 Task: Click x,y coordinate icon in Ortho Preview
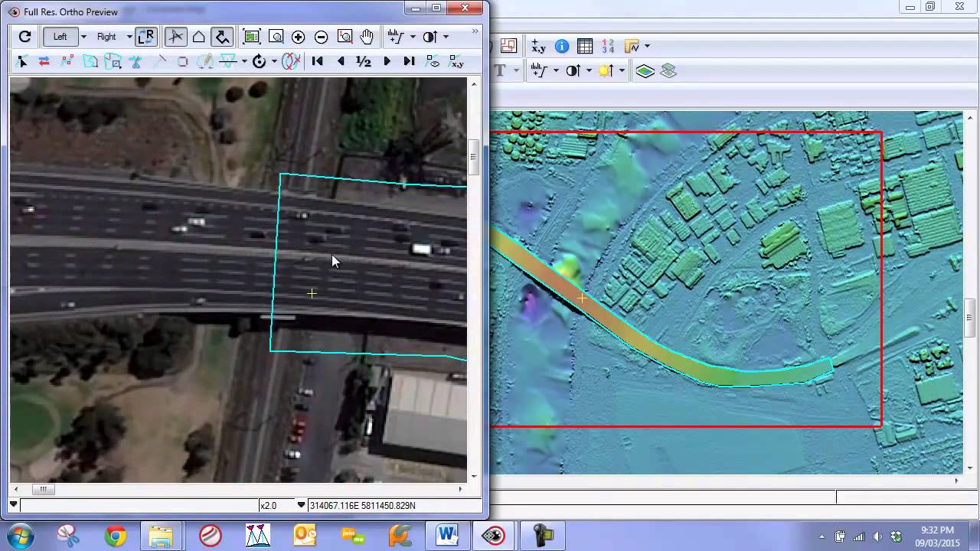[x=456, y=61]
